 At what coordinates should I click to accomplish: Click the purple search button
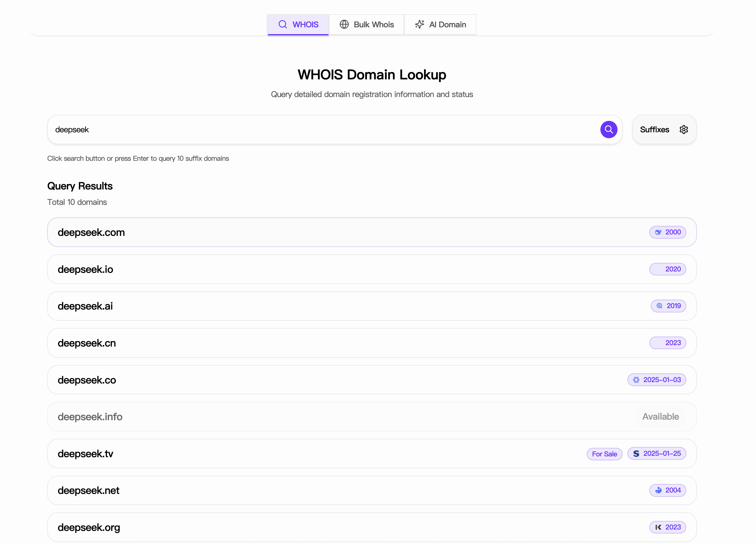pyautogui.click(x=609, y=129)
